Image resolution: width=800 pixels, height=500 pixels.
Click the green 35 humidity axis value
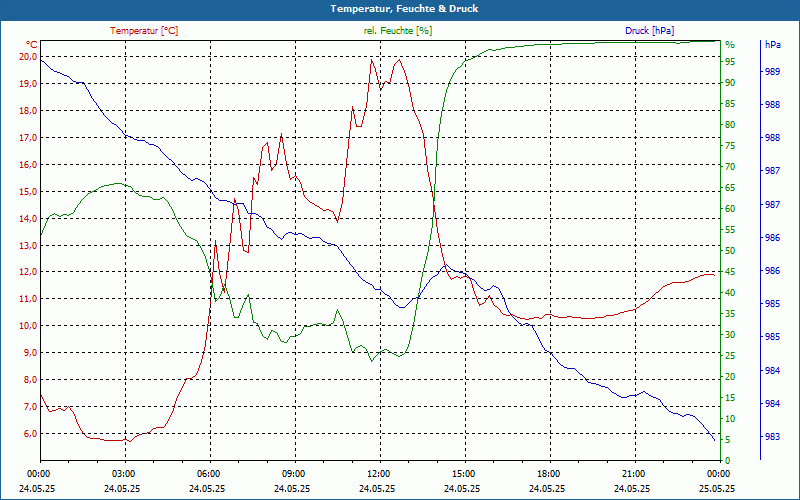[730, 314]
